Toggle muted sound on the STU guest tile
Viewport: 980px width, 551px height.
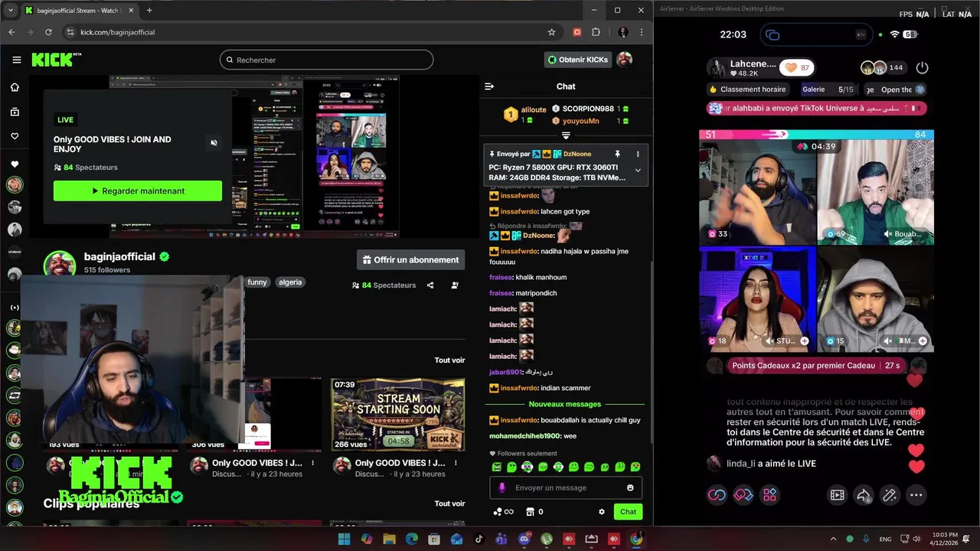click(769, 341)
